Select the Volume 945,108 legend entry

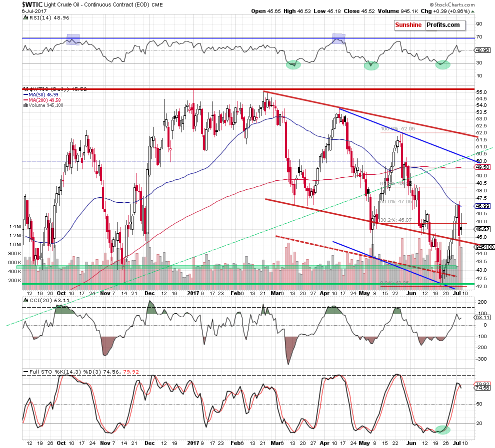tap(43, 105)
